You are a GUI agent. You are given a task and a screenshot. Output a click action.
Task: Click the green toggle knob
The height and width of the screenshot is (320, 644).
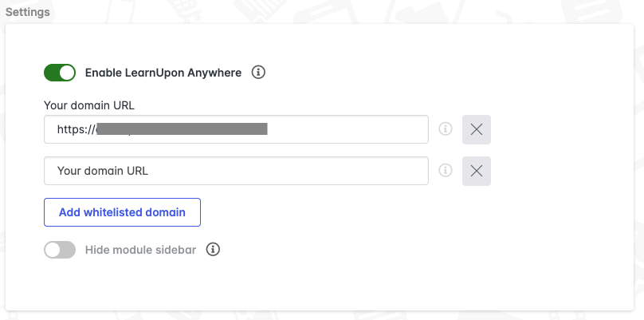click(67, 73)
